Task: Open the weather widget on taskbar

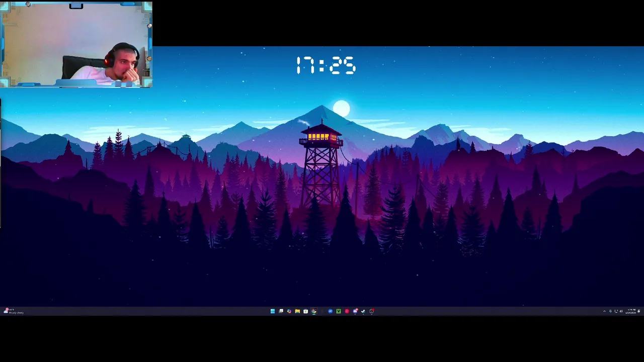Action: [x=14, y=311]
